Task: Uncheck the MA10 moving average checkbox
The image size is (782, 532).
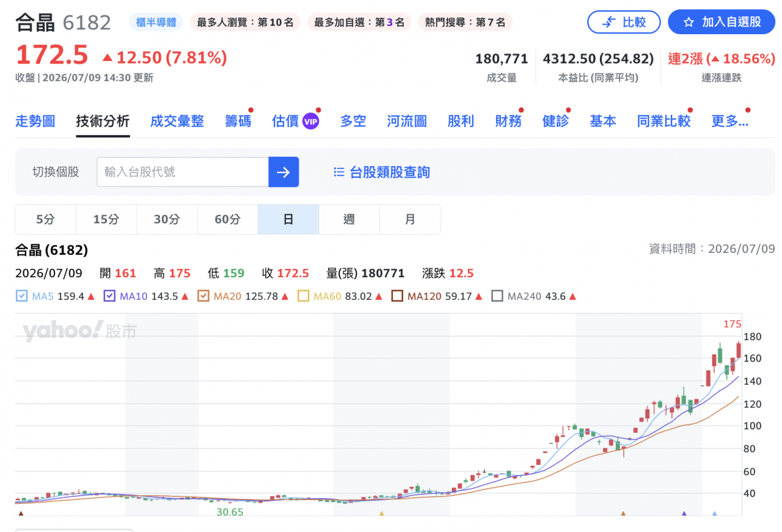Action: (109, 296)
